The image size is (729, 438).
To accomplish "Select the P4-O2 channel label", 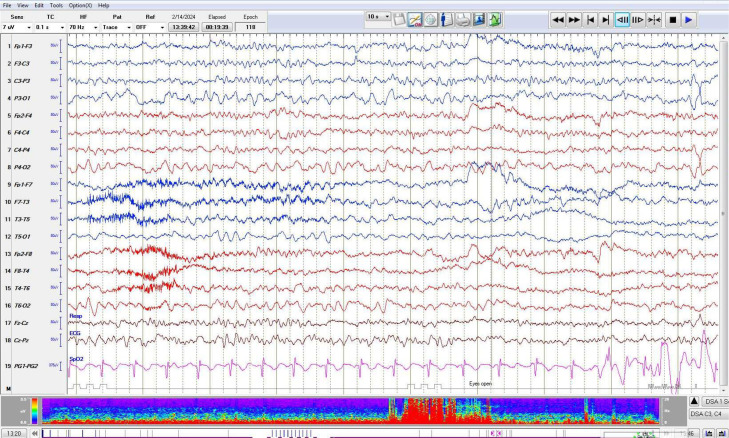I will [22, 167].
